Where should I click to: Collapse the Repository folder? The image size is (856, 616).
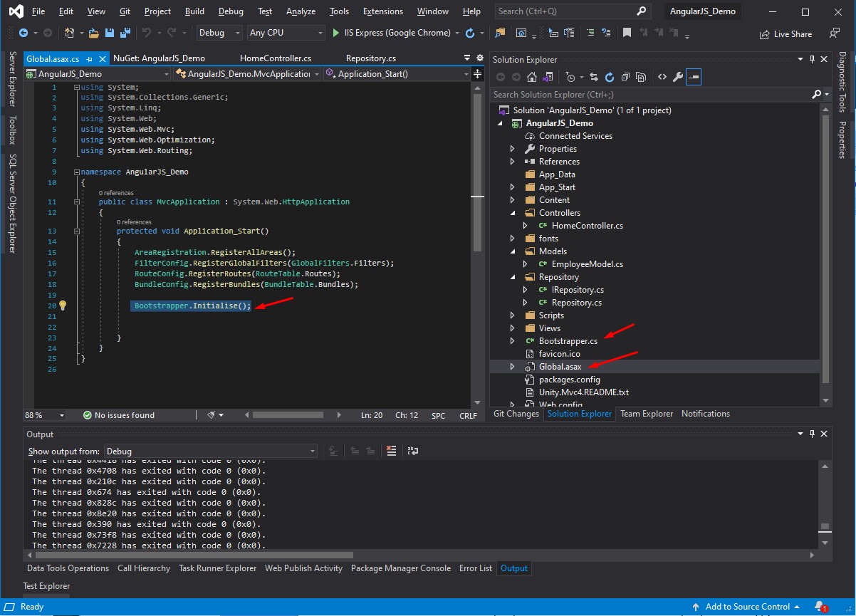tap(513, 276)
